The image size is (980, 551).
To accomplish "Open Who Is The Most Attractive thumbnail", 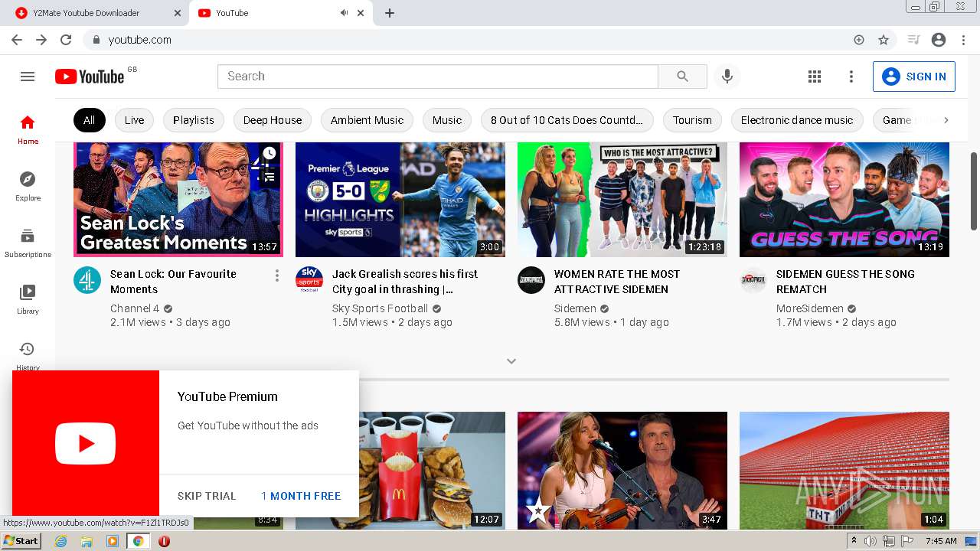I will tap(622, 199).
